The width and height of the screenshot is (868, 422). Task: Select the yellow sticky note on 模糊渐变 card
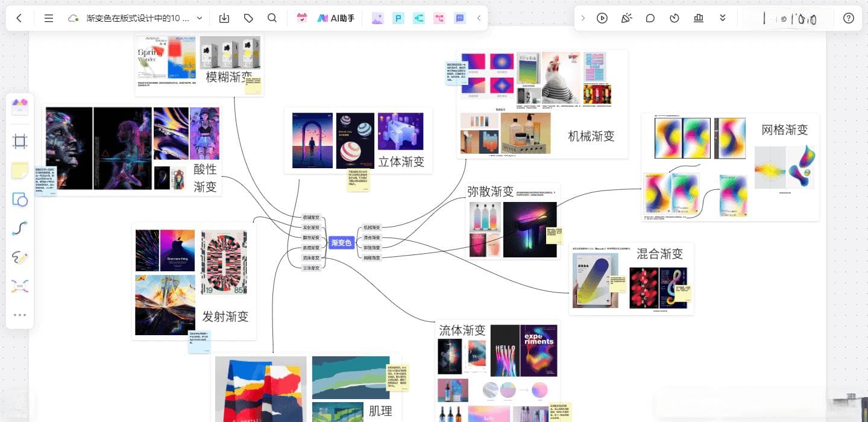click(x=253, y=85)
